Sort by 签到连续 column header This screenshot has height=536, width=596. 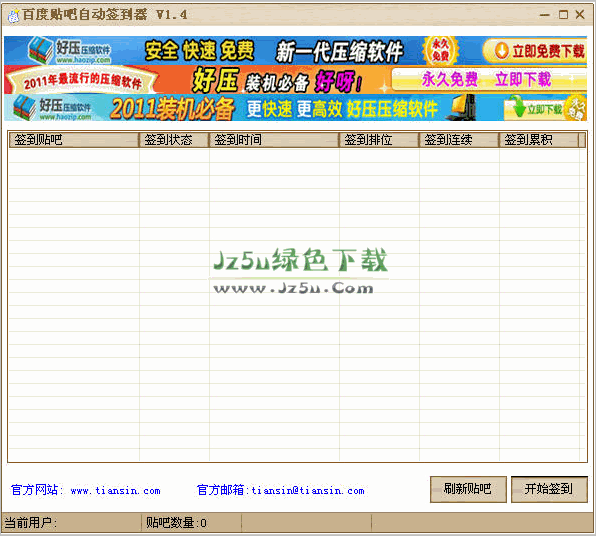(459, 140)
